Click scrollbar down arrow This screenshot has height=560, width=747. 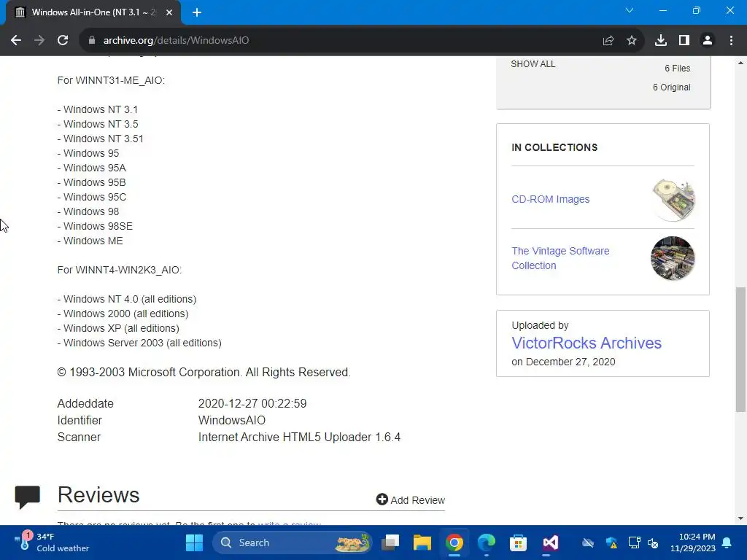click(740, 518)
